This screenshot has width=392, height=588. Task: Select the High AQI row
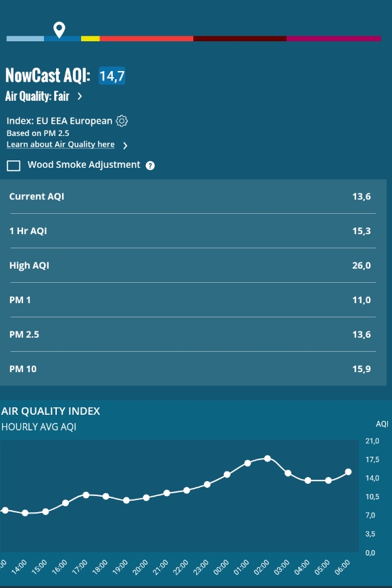click(193, 265)
